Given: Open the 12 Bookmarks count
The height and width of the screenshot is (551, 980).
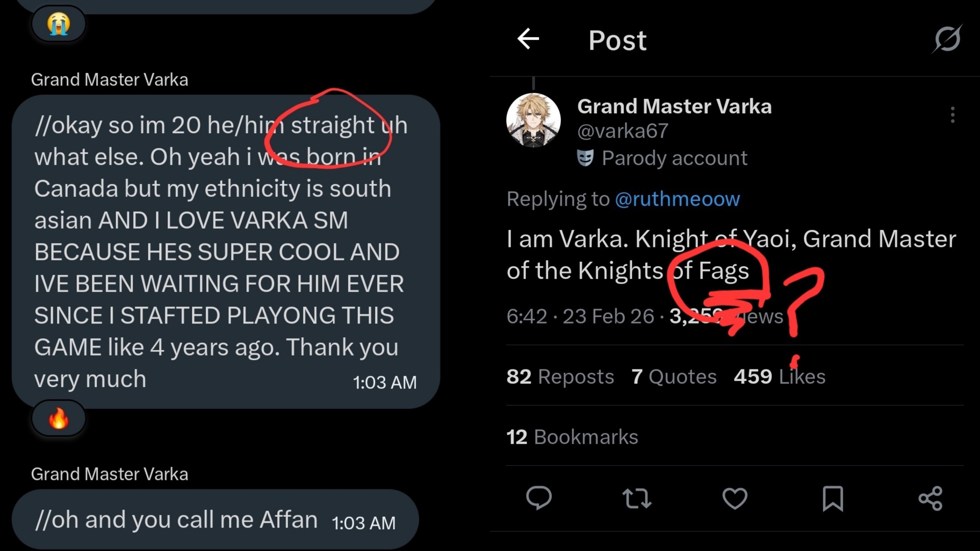Looking at the screenshot, I should 572,437.
